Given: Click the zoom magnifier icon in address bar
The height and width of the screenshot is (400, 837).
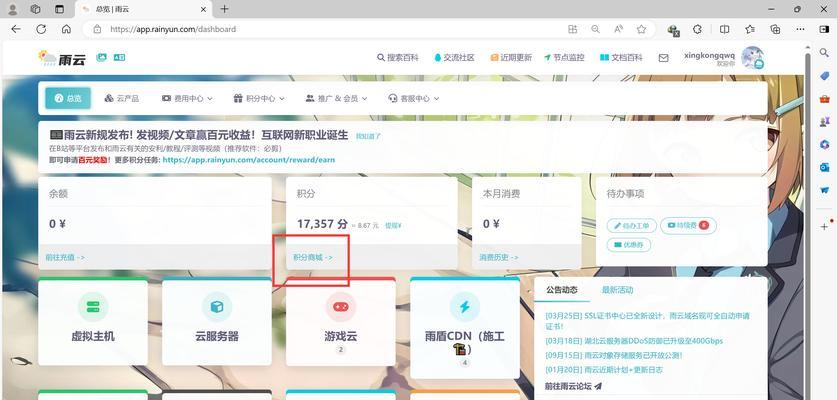Looking at the screenshot, I should [595, 29].
